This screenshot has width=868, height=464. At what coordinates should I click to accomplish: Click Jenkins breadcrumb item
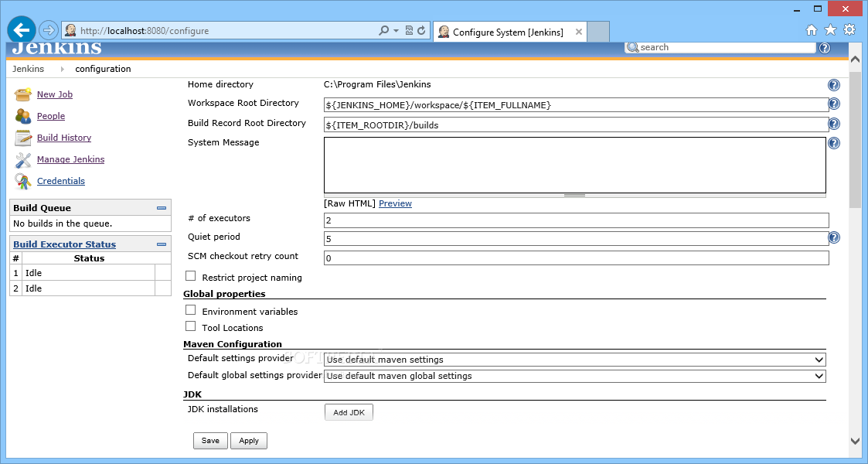click(x=29, y=69)
